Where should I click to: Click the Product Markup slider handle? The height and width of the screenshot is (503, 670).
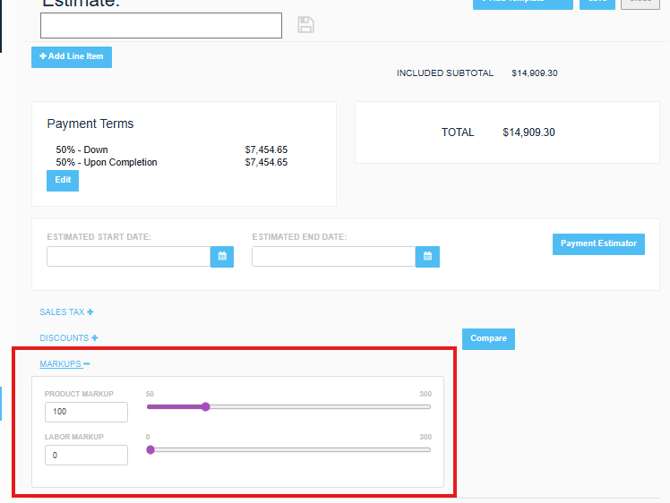pos(206,406)
